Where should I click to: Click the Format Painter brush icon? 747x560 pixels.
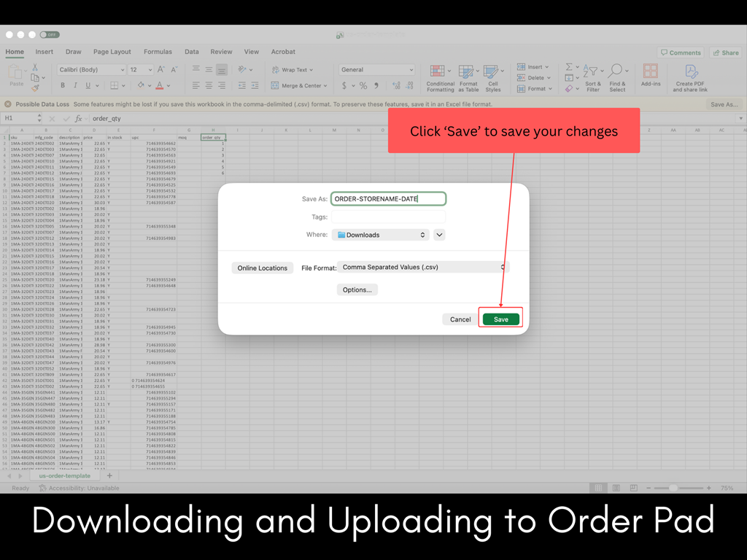click(x=35, y=87)
